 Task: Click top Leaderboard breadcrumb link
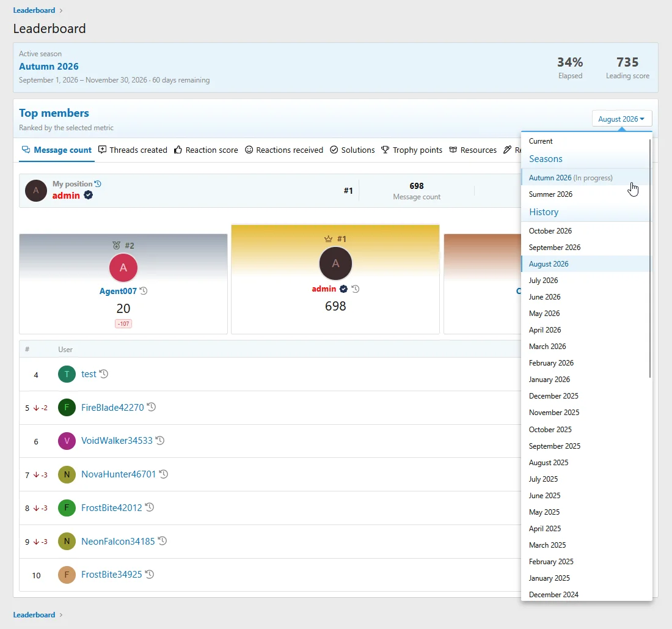coord(34,10)
